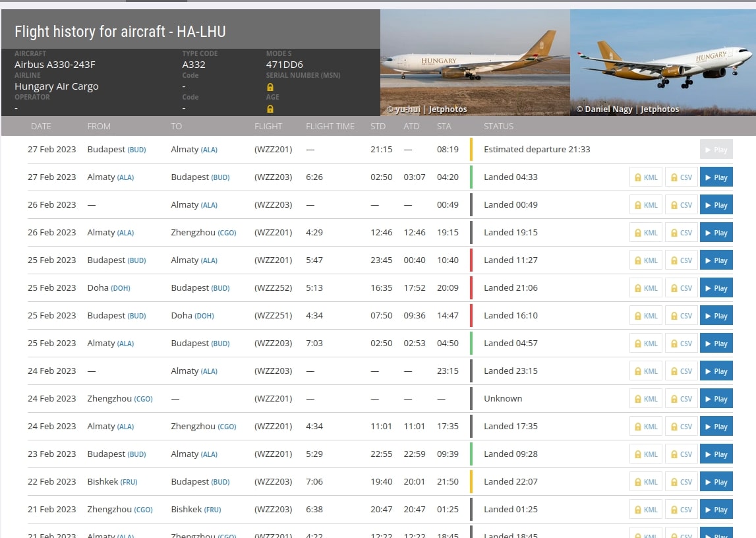Click the STATUS column header
Viewport: 756px width, 538px height.
[498, 126]
